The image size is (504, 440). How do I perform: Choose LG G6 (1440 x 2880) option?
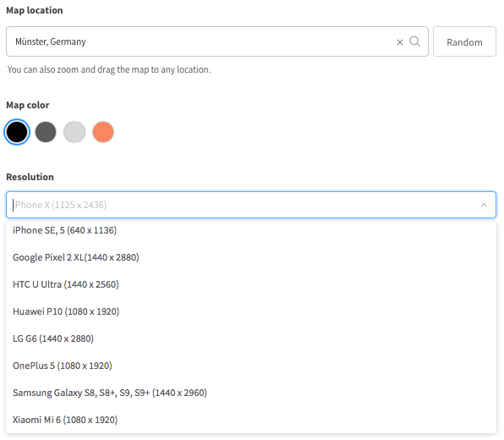(x=251, y=338)
